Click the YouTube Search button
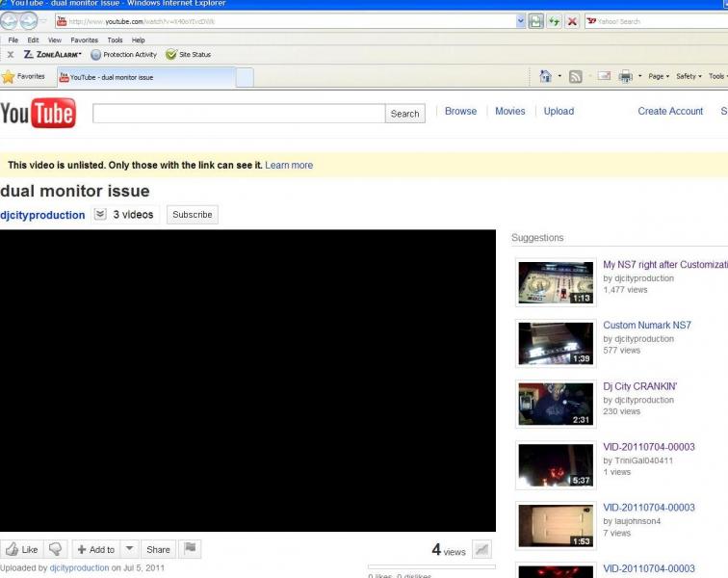728x578 pixels. (404, 114)
